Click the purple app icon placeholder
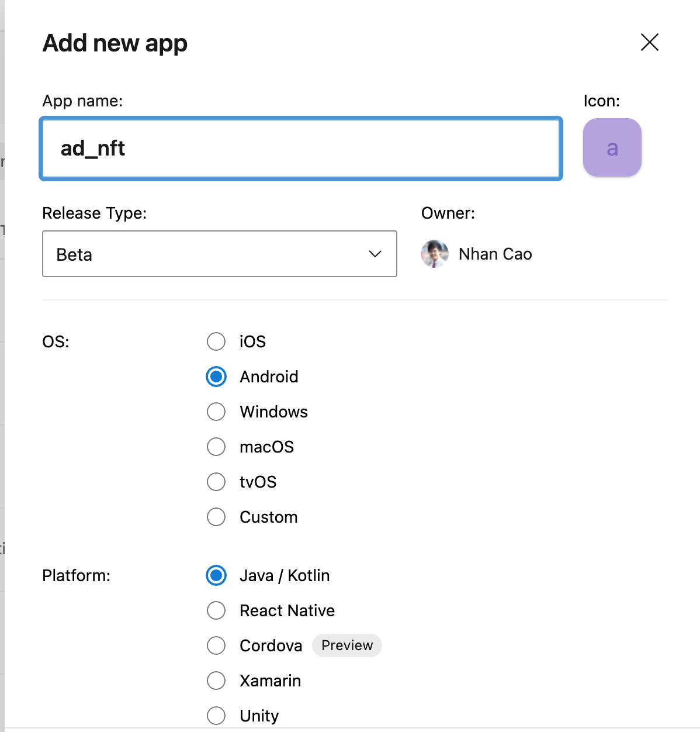The height and width of the screenshot is (732, 700). click(x=612, y=147)
